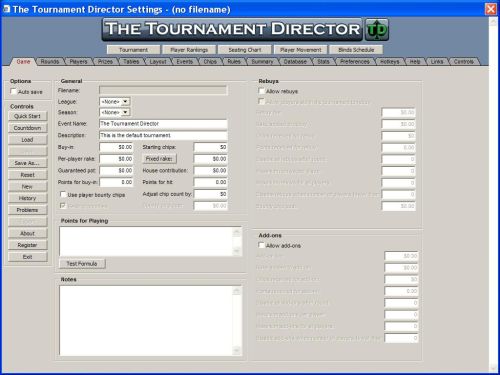Enable the Auto save checkbox
Viewport: 500px width, 375px height.
pos(13,91)
